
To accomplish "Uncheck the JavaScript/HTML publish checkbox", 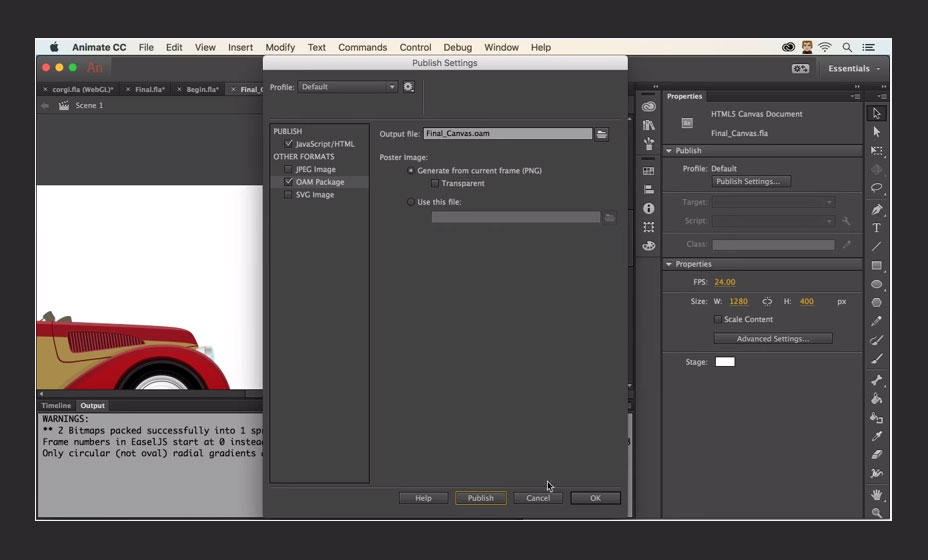I will 288,144.
